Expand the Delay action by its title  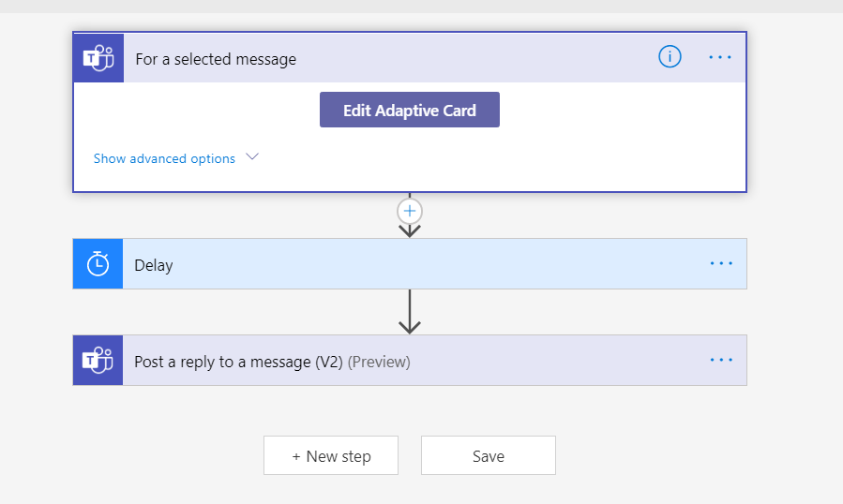(154, 265)
